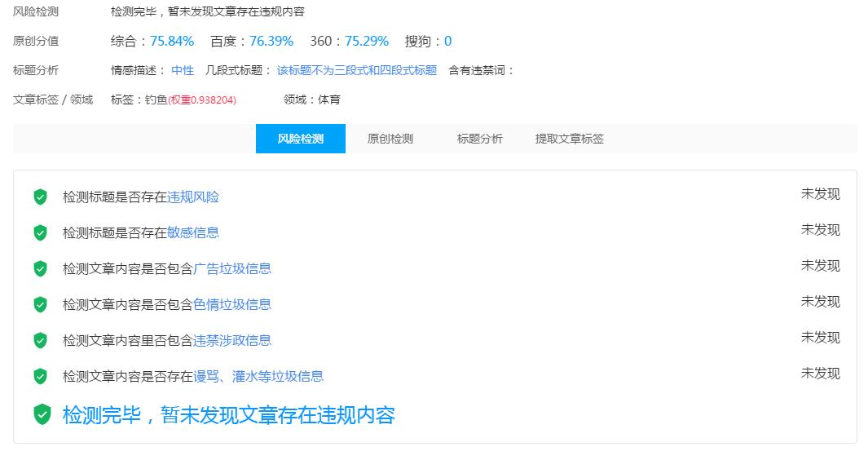The height and width of the screenshot is (460, 868).
Task: Open the 标题分析 tab
Action: click(480, 139)
